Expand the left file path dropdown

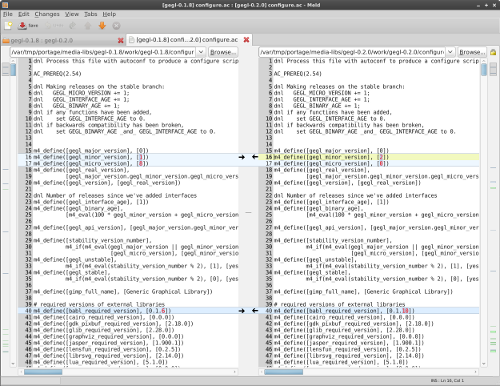tap(201, 52)
